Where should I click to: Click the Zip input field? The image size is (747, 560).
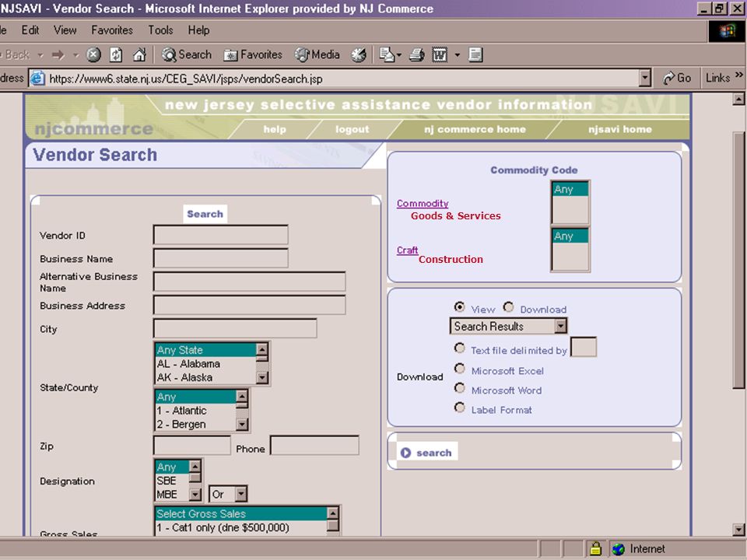[x=192, y=445]
